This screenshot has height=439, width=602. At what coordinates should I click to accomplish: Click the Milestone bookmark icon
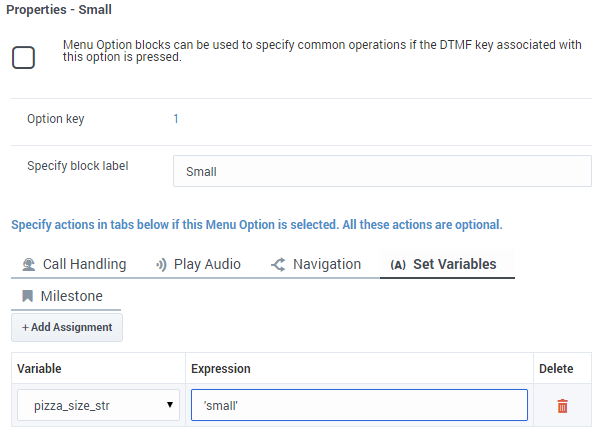point(27,296)
